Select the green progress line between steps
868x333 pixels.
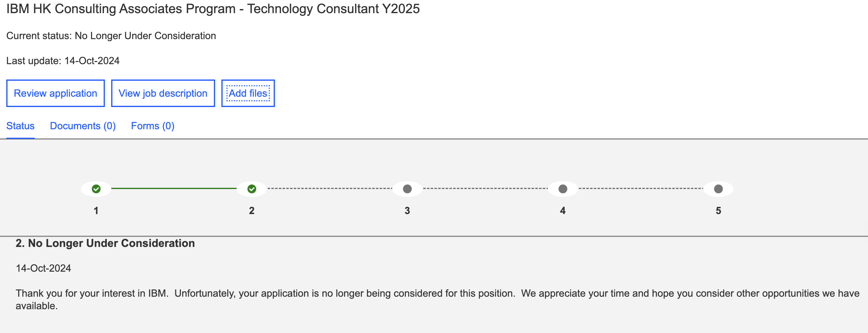pos(174,188)
